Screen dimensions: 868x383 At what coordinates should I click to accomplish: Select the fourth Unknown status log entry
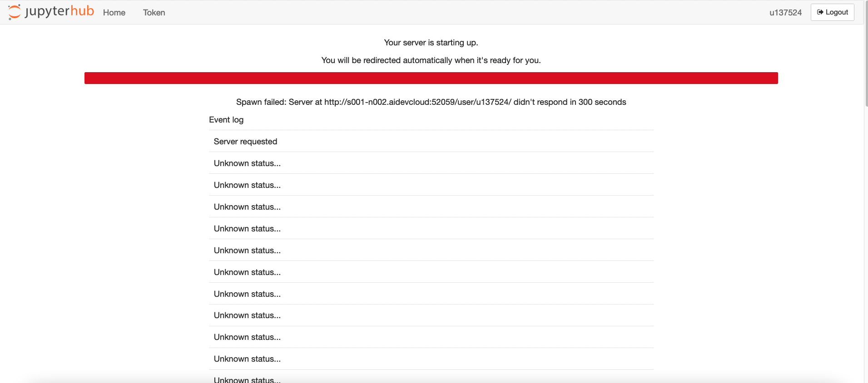pos(247,229)
